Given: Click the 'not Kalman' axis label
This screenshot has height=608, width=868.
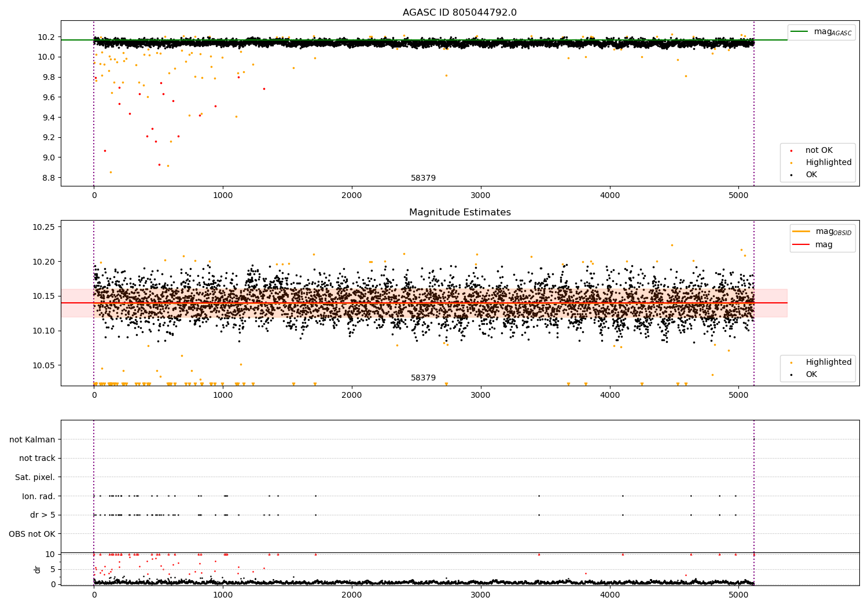Looking at the screenshot, I should coord(32,439).
